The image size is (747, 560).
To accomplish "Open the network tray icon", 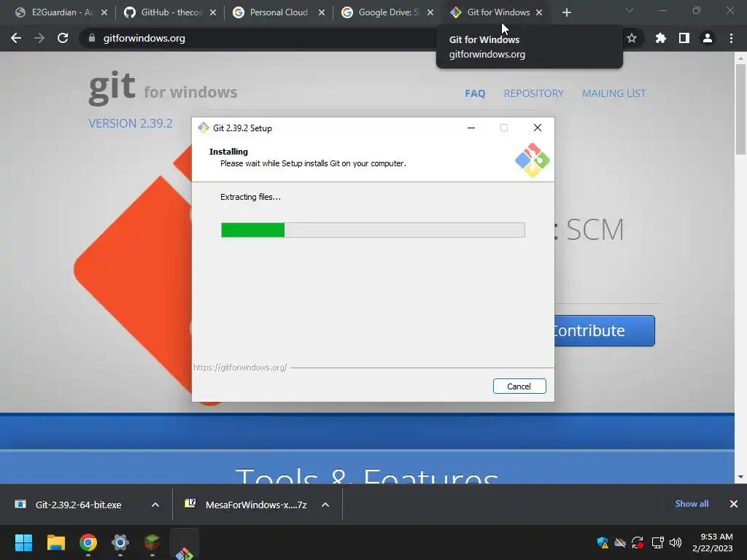I will pyautogui.click(x=657, y=542).
